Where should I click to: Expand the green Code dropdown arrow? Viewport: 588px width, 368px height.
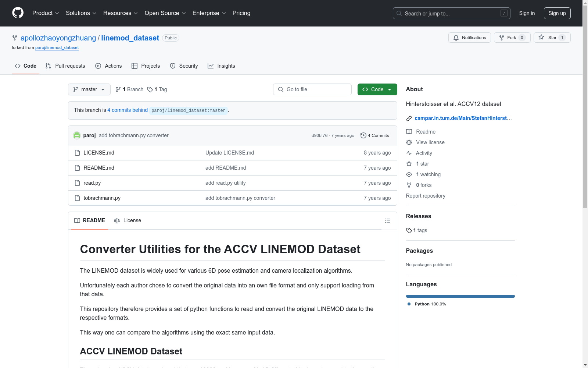click(x=390, y=89)
